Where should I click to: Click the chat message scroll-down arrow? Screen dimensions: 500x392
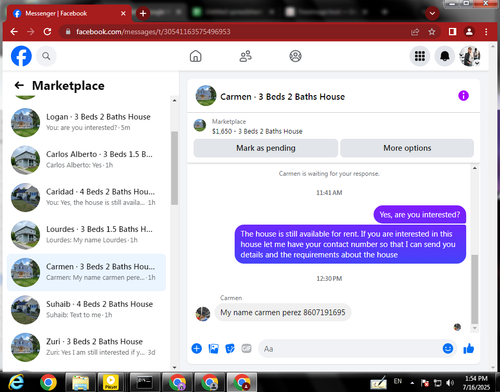(x=475, y=328)
